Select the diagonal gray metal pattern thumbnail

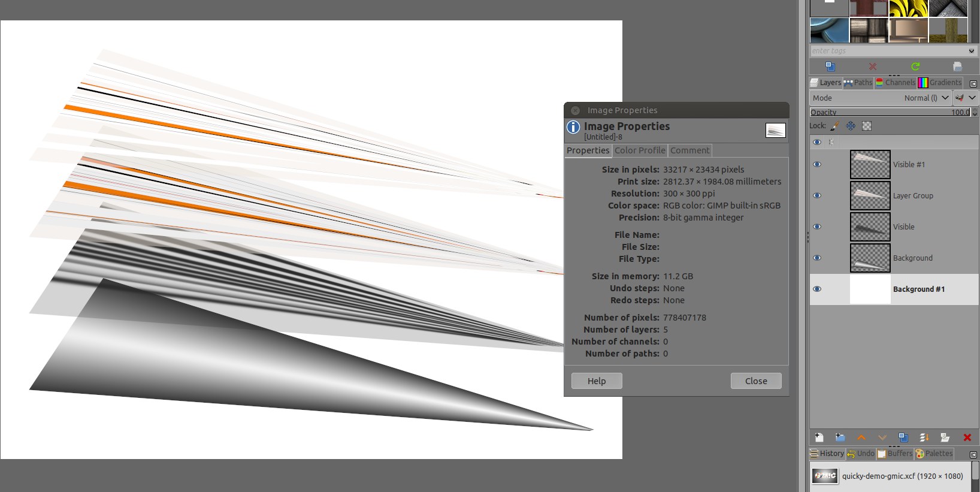click(948, 8)
